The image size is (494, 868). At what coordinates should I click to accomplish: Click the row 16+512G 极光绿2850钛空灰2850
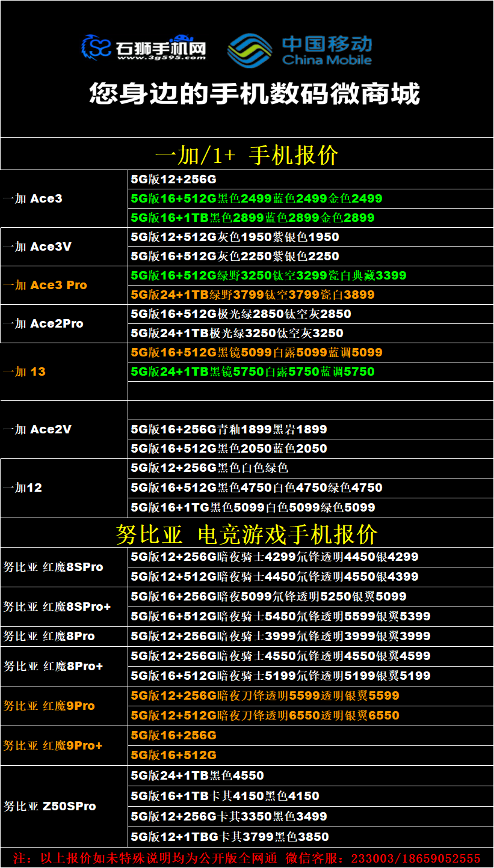(x=310, y=314)
